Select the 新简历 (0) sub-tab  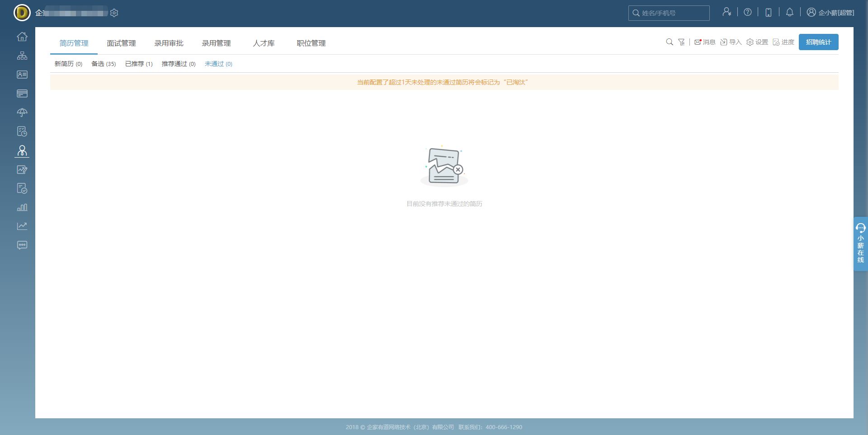(68, 64)
